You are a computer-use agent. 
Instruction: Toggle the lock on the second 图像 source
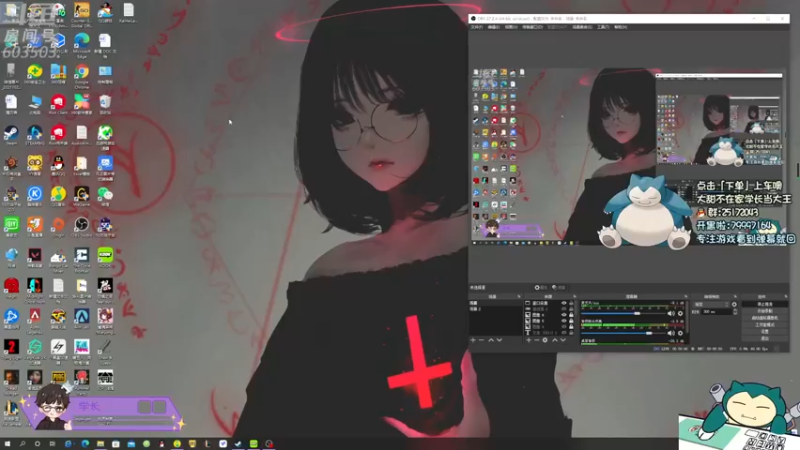571,321
